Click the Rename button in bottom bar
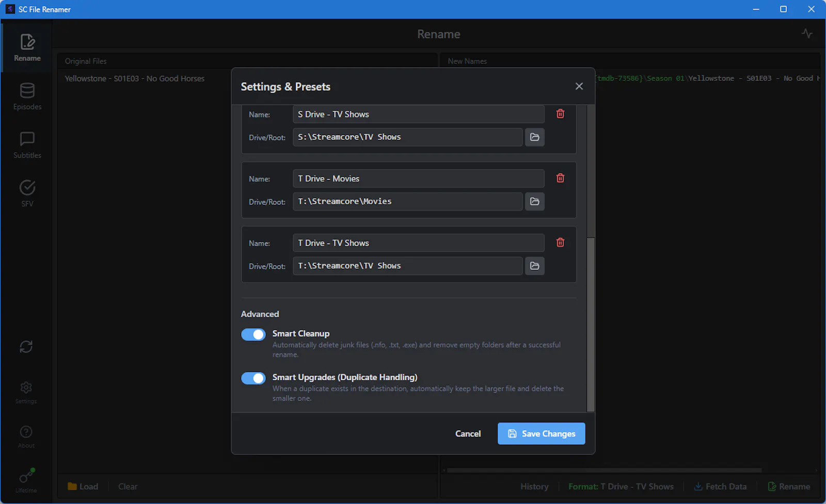The height and width of the screenshot is (504, 826). point(789,486)
